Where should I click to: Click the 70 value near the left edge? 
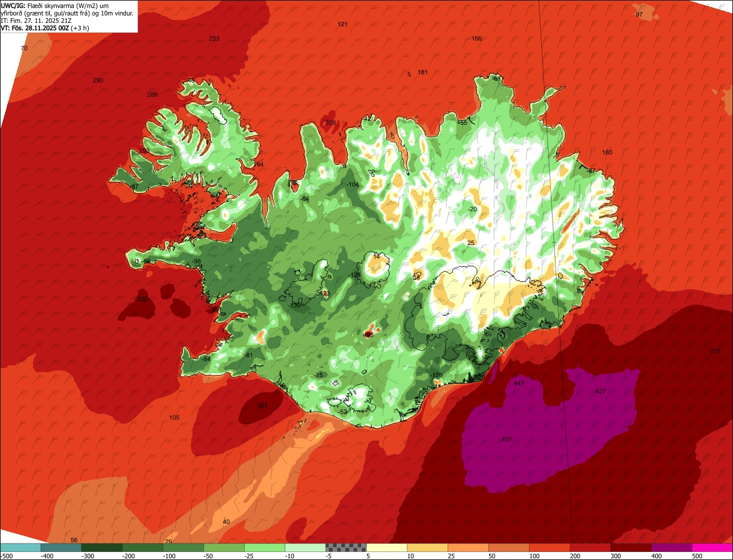pos(24,48)
